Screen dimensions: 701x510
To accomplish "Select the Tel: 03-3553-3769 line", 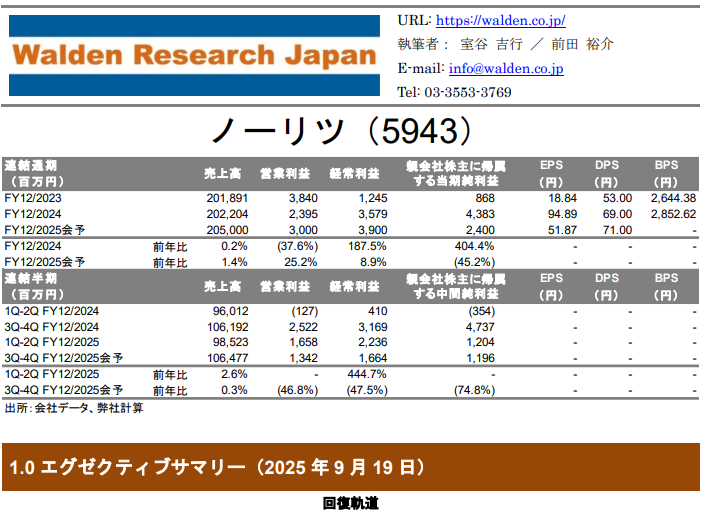I will tap(454, 92).
